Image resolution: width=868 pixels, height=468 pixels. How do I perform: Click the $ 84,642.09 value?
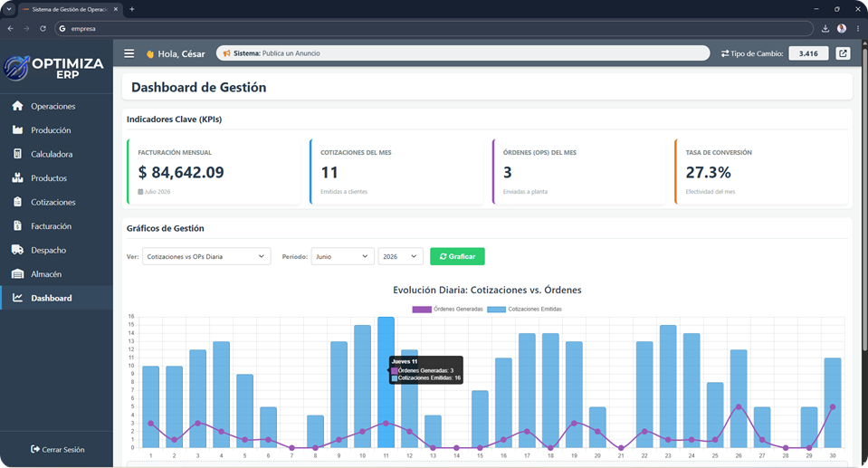pyautogui.click(x=181, y=172)
